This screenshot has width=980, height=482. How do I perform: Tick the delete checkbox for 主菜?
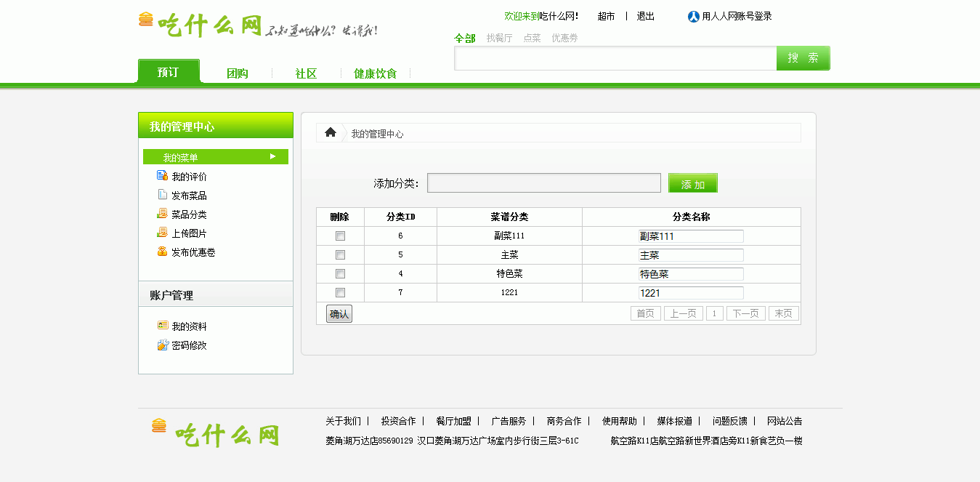(340, 255)
